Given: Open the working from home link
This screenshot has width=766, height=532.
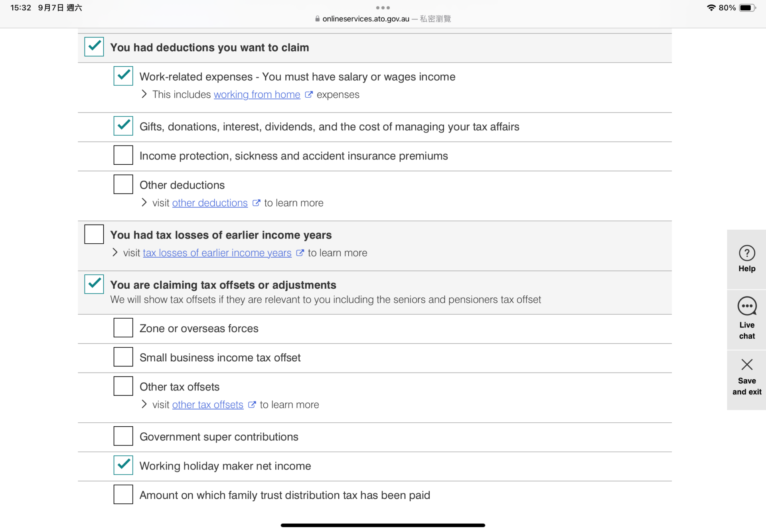Looking at the screenshot, I should tap(257, 95).
